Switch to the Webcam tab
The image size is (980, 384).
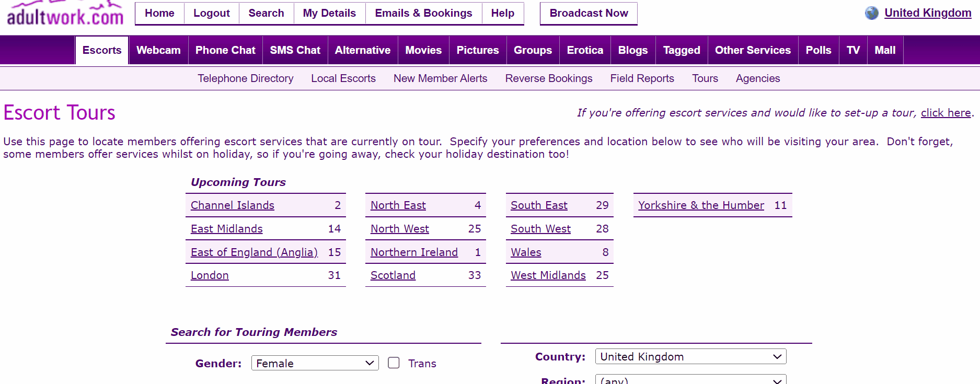tap(158, 50)
